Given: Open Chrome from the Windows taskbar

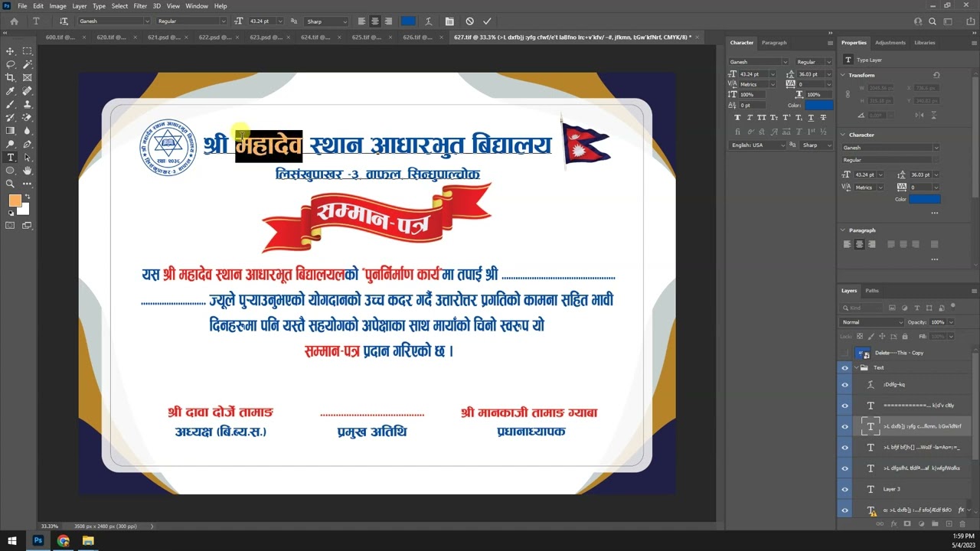Looking at the screenshot, I should click(63, 541).
